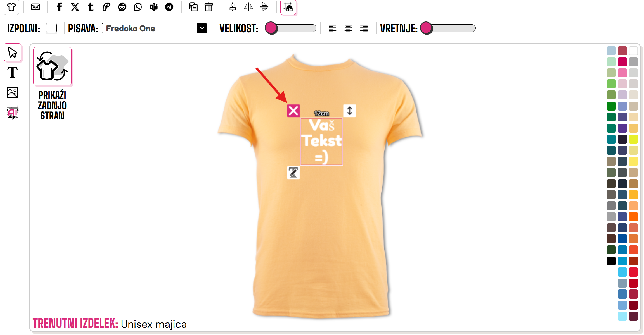Toggle the Izpolni fill box

51,28
